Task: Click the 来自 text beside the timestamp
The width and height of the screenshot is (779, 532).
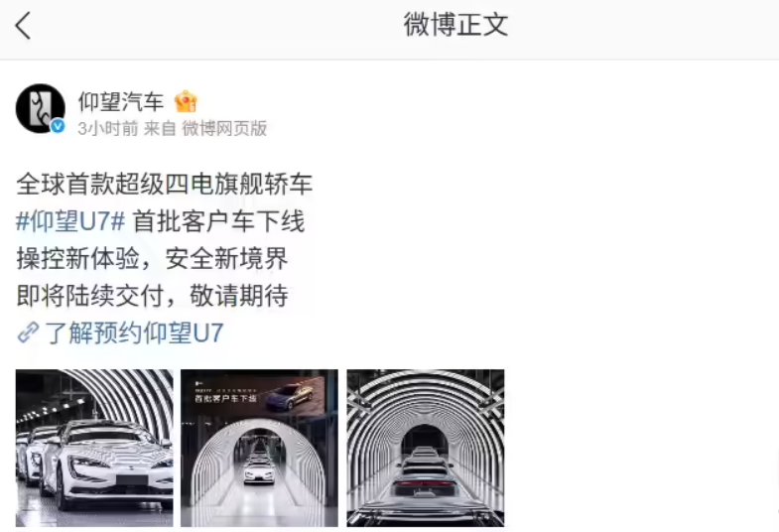Action: pos(160,129)
